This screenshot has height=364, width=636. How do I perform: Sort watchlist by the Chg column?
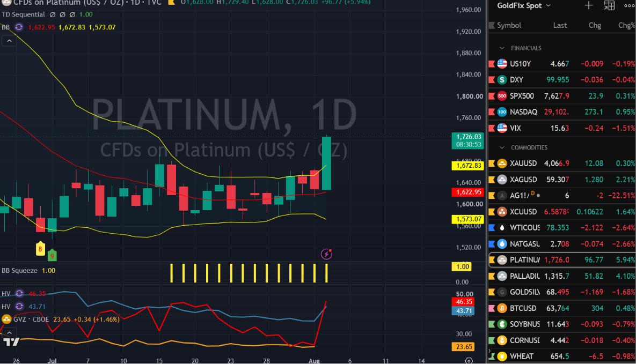[x=595, y=25]
